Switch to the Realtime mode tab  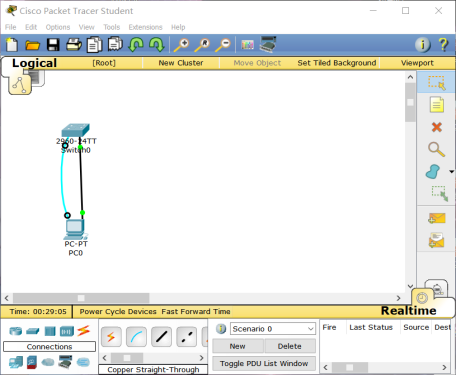click(x=408, y=311)
